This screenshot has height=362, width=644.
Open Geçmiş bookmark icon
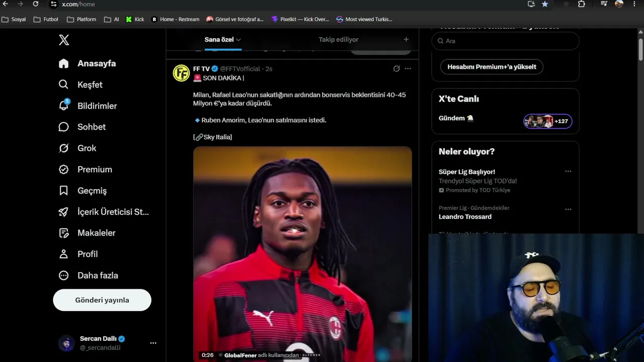(63, 191)
